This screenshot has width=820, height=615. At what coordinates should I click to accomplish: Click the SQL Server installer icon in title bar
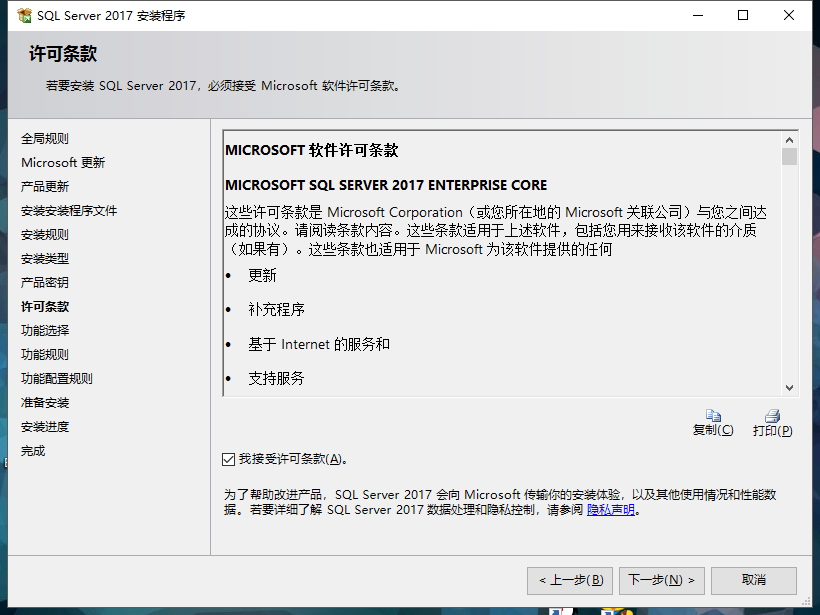24,16
